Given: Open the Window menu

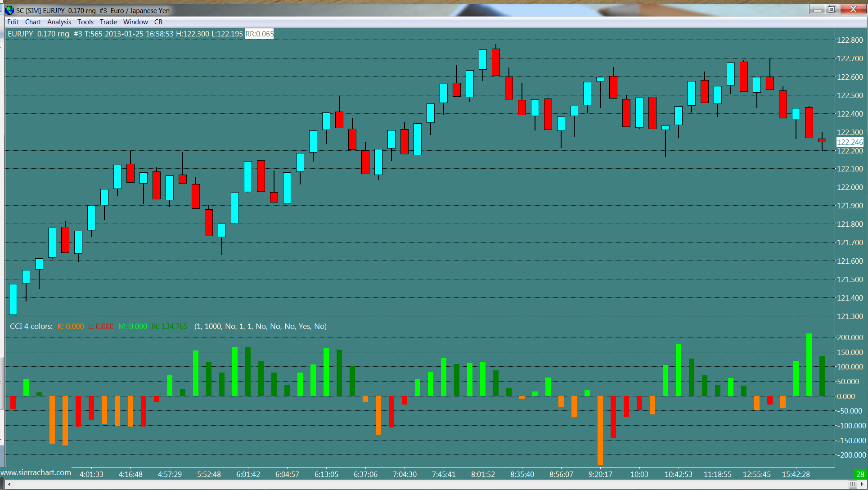Looking at the screenshot, I should coord(135,22).
